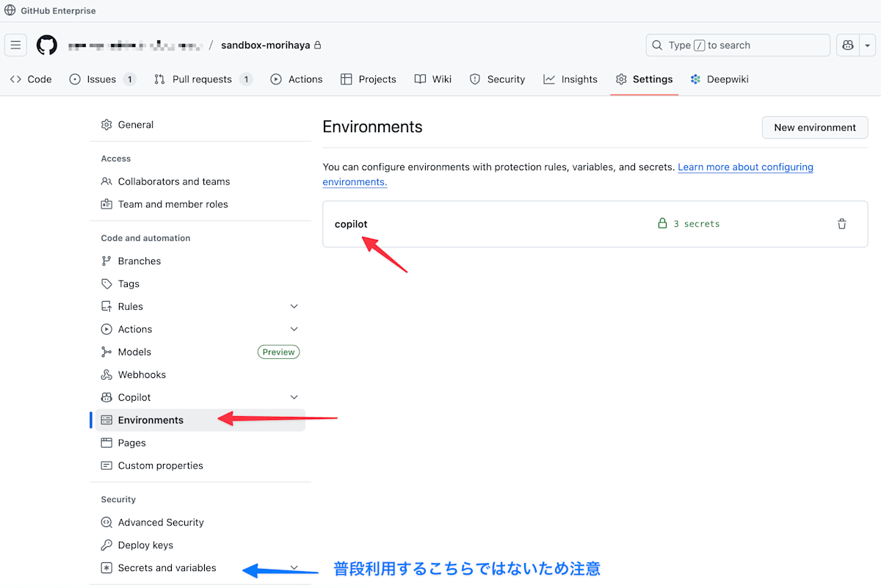Switch to the Projects tab
The image size is (881, 588).
(x=369, y=79)
